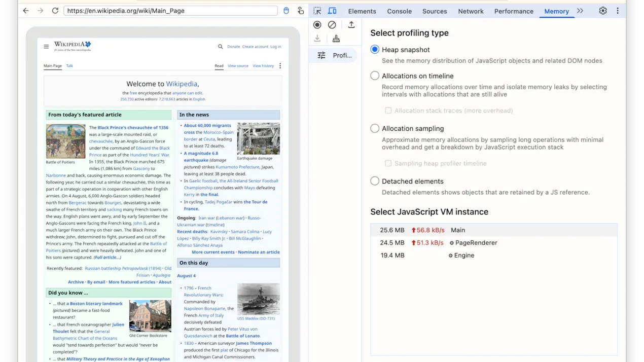
Task: Click Nominate an article link
Action: (x=259, y=252)
